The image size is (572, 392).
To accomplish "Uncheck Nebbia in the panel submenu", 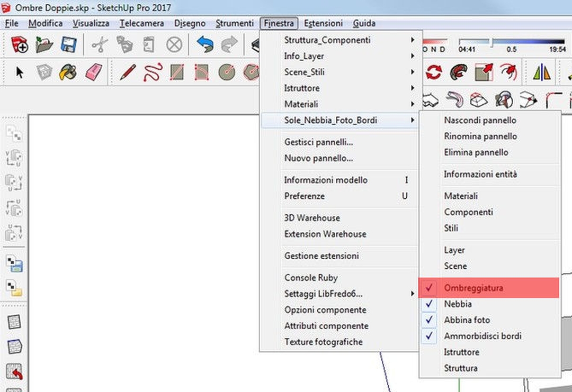I will tap(489, 304).
